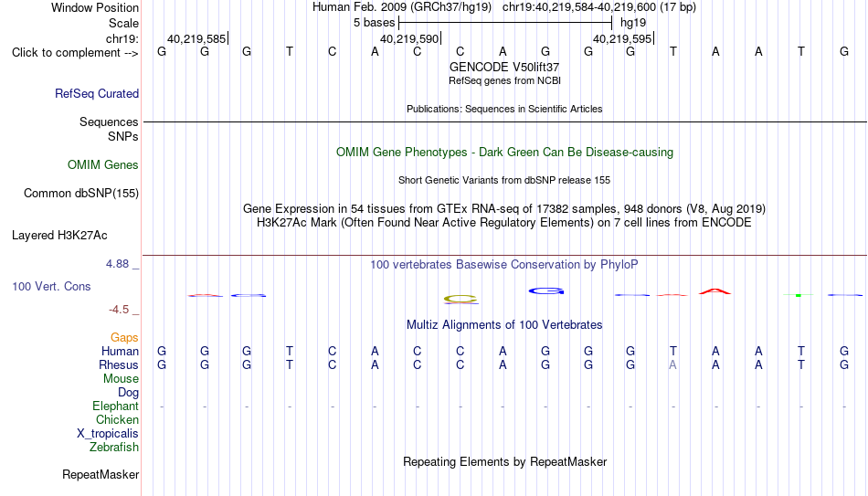
Task: Select the Dog alignment row label
Action: coord(128,393)
